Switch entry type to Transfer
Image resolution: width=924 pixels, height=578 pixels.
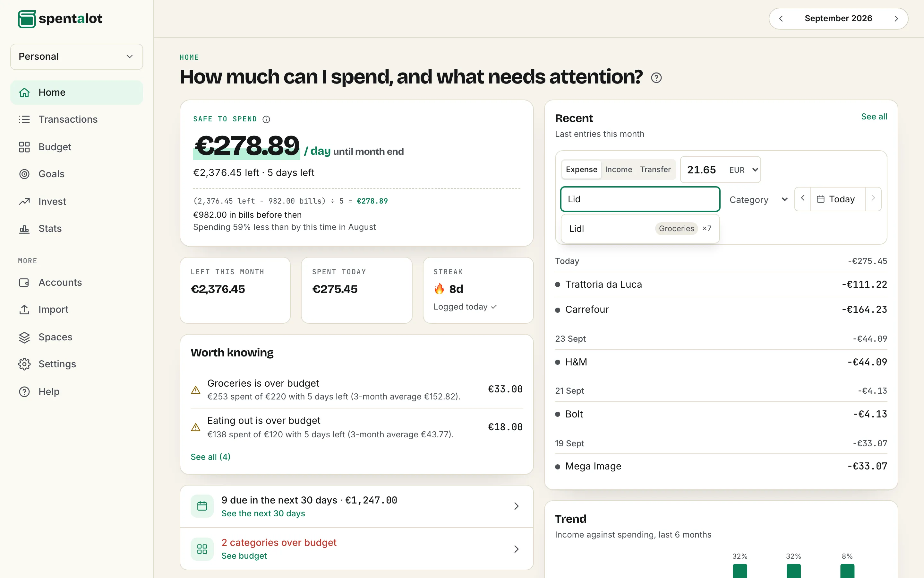point(655,169)
